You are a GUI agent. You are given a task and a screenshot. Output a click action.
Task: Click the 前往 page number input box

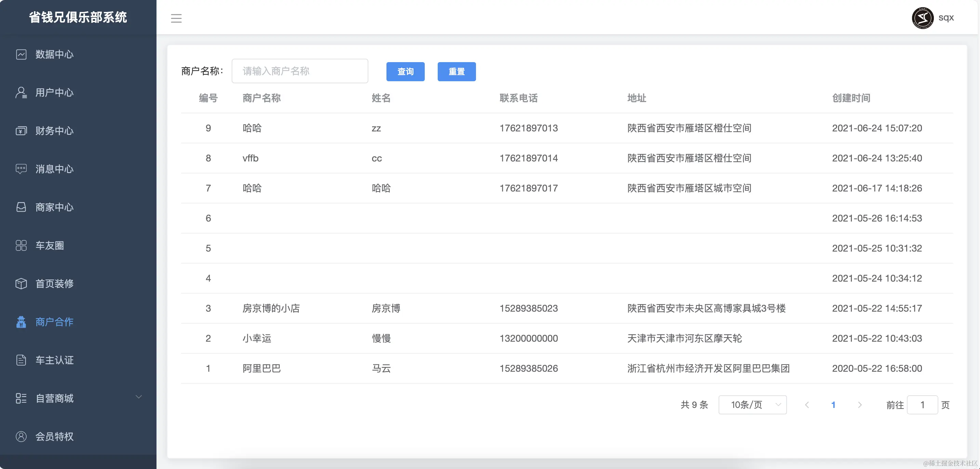tap(922, 405)
